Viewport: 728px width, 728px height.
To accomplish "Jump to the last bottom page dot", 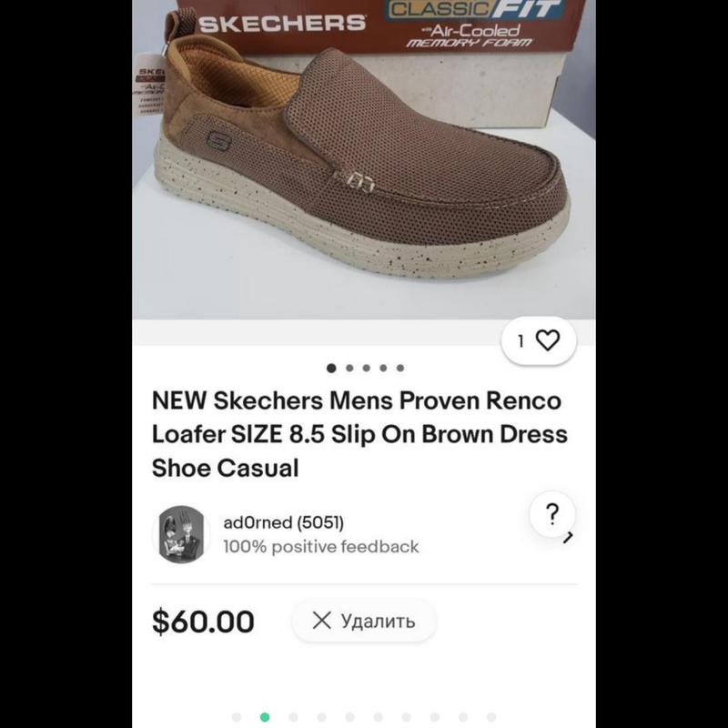I will tap(491, 717).
